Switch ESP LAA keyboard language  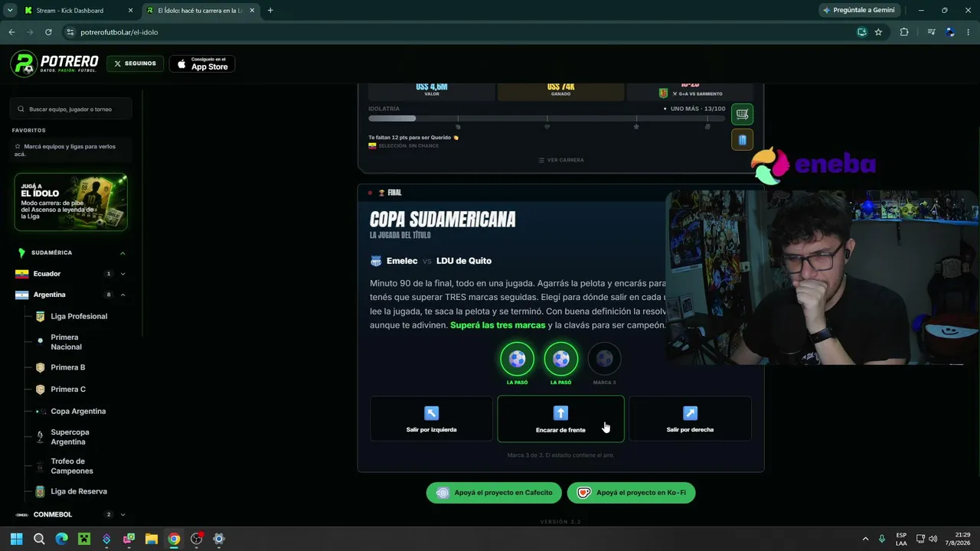(x=901, y=539)
